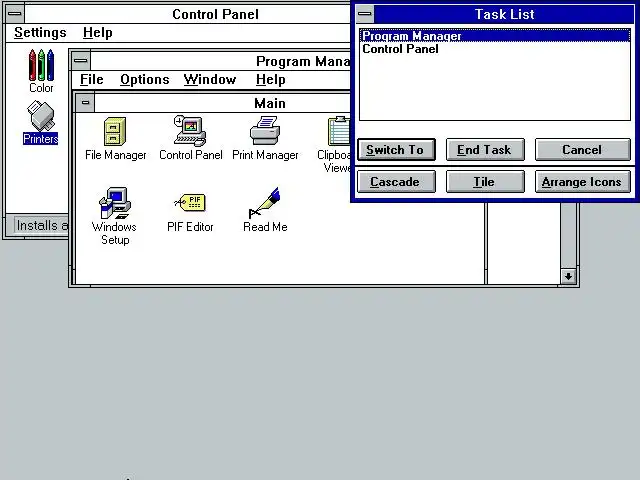Open the PIF Editor icon
Screen dimensions: 640x480
click(190, 212)
